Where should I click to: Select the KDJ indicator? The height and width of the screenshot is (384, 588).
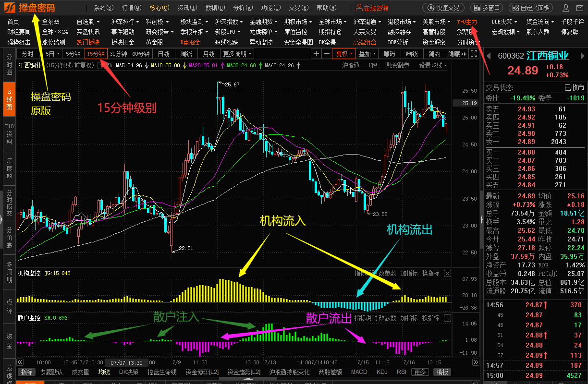coord(382,372)
